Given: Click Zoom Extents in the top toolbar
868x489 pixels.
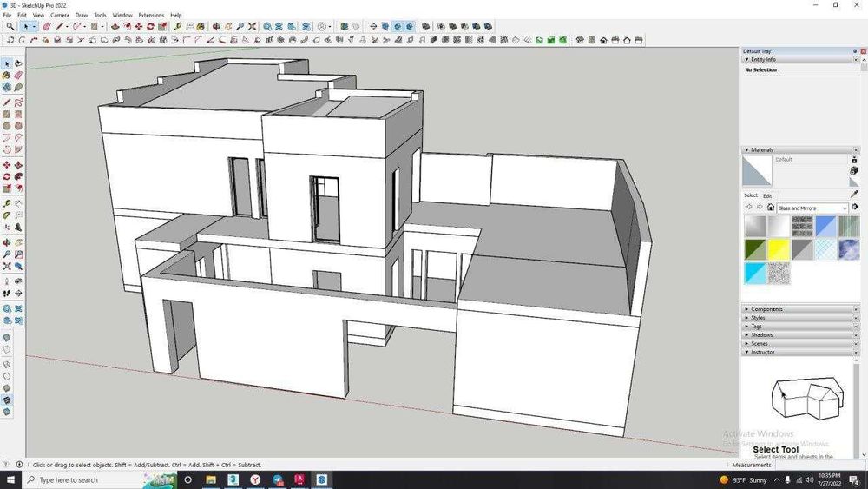Looking at the screenshot, I should pyautogui.click(x=252, y=27).
